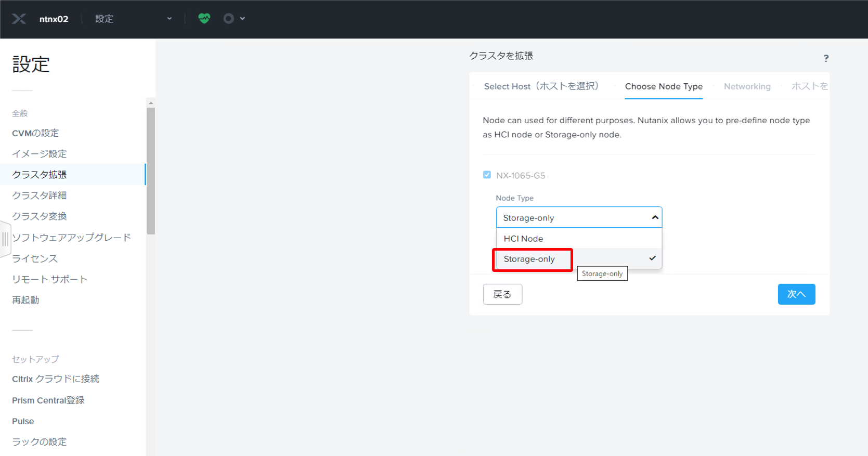Open CVMの設定 in the sidebar

(x=35, y=133)
